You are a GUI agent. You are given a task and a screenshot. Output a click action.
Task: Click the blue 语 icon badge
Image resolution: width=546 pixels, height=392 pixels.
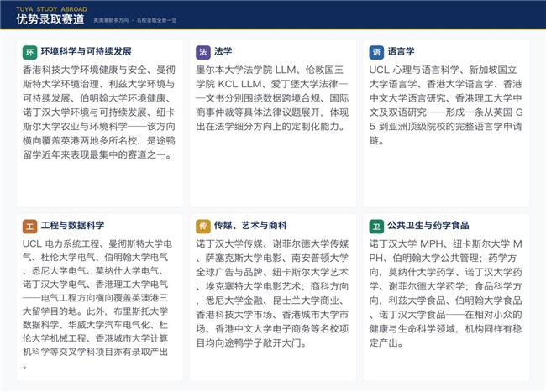tap(376, 52)
